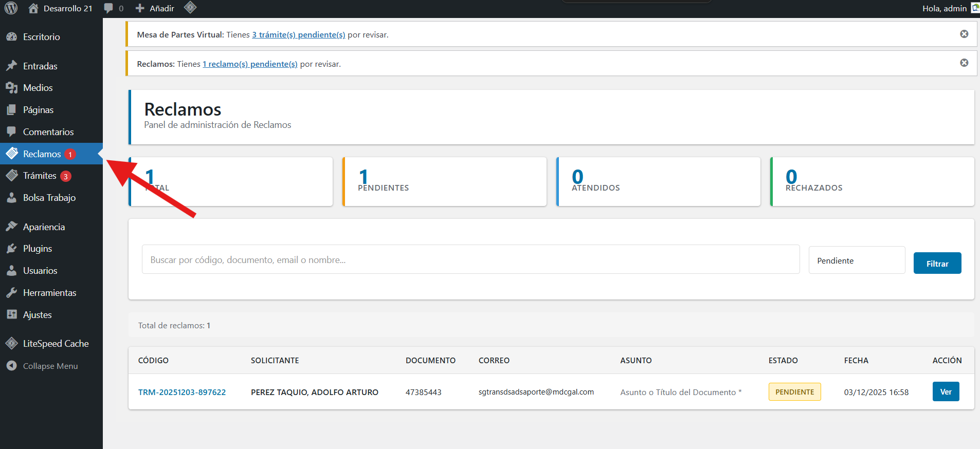Click the LiteSpeed diamond icon in top bar
This screenshot has width=980, height=449.
[190, 8]
